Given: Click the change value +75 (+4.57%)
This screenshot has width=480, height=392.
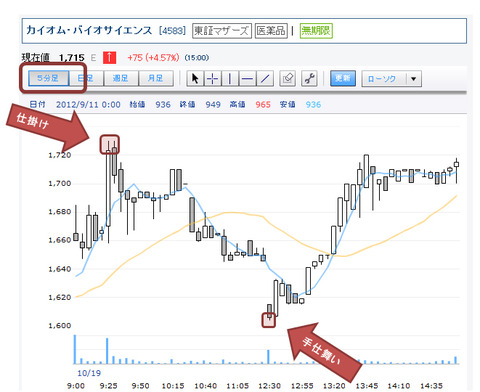Looking at the screenshot, I should coord(153,58).
